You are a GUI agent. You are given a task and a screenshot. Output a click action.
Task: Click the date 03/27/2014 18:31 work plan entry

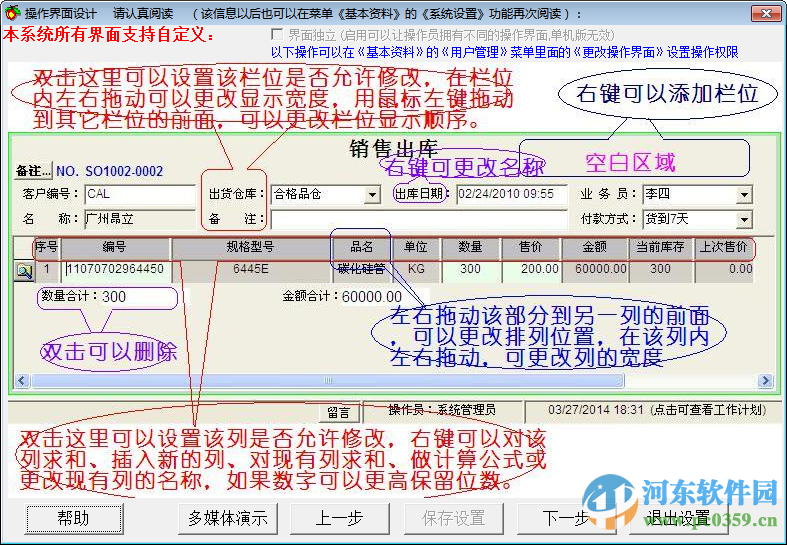coord(657,411)
